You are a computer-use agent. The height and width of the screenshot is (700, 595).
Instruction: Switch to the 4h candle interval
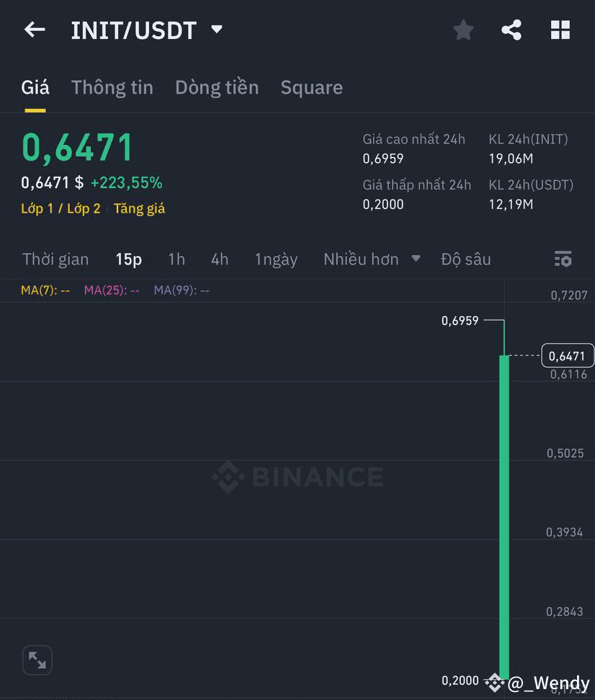pyautogui.click(x=220, y=259)
